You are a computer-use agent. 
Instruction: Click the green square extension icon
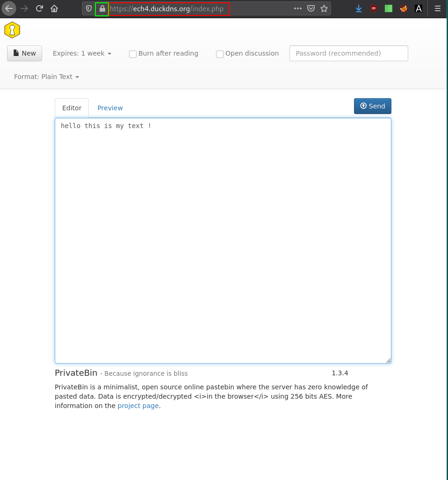pos(389,8)
